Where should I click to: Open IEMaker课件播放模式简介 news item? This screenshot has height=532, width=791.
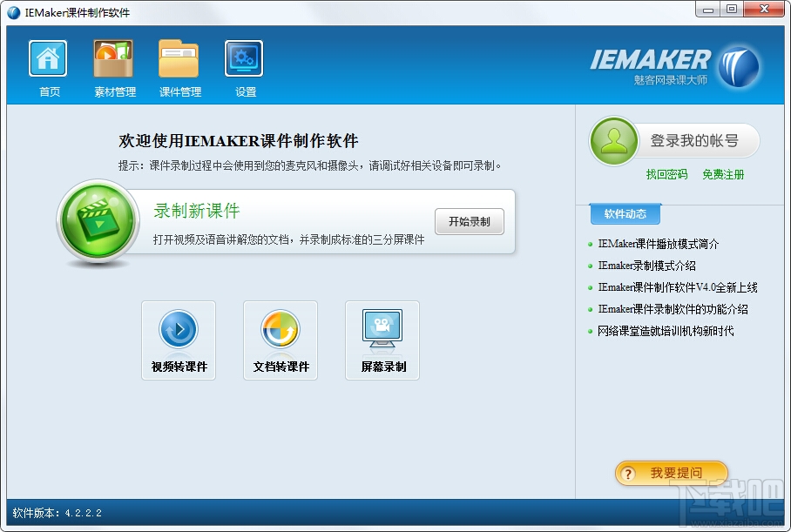coord(659,244)
